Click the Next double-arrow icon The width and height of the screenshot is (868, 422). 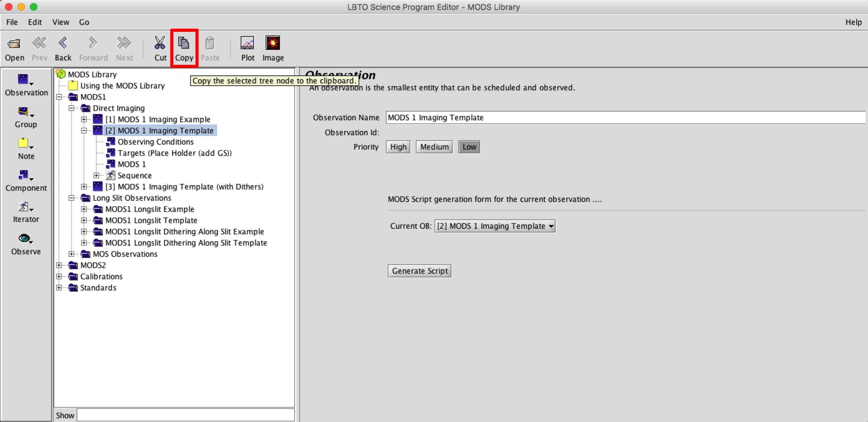pos(124,49)
